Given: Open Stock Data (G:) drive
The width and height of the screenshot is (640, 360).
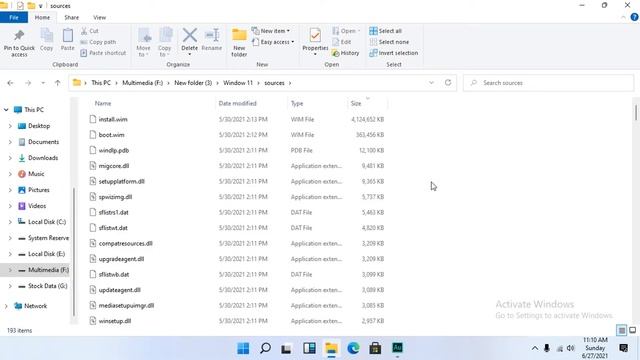Looking at the screenshot, I should [x=47, y=286].
